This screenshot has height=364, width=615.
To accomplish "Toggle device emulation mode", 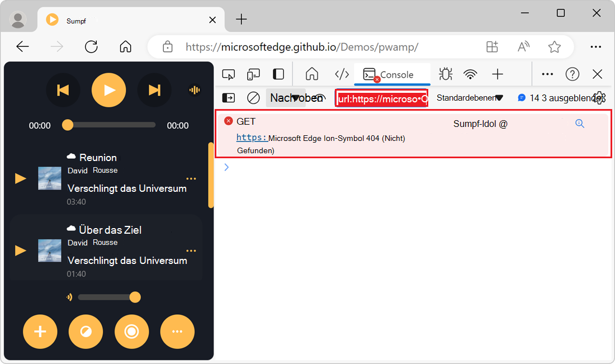I will (253, 74).
